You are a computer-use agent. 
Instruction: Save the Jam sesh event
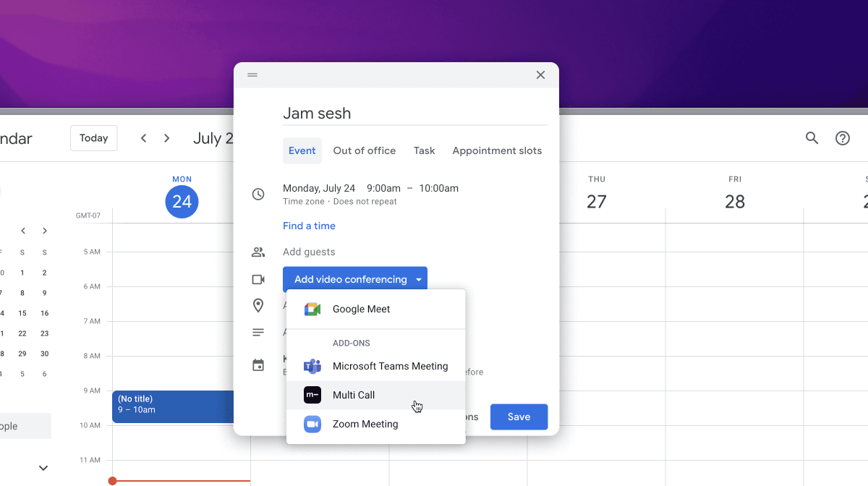[x=519, y=417]
